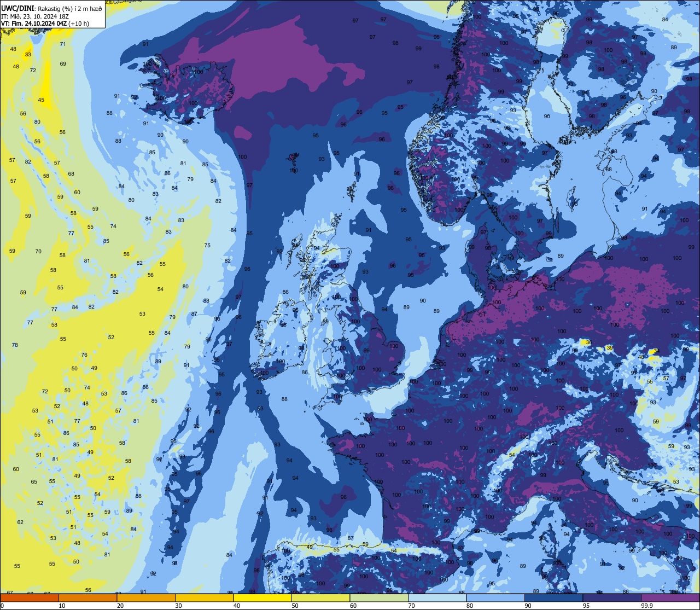
Task: Click the map value "38" on the yellow patch
Action: [x=588, y=342]
